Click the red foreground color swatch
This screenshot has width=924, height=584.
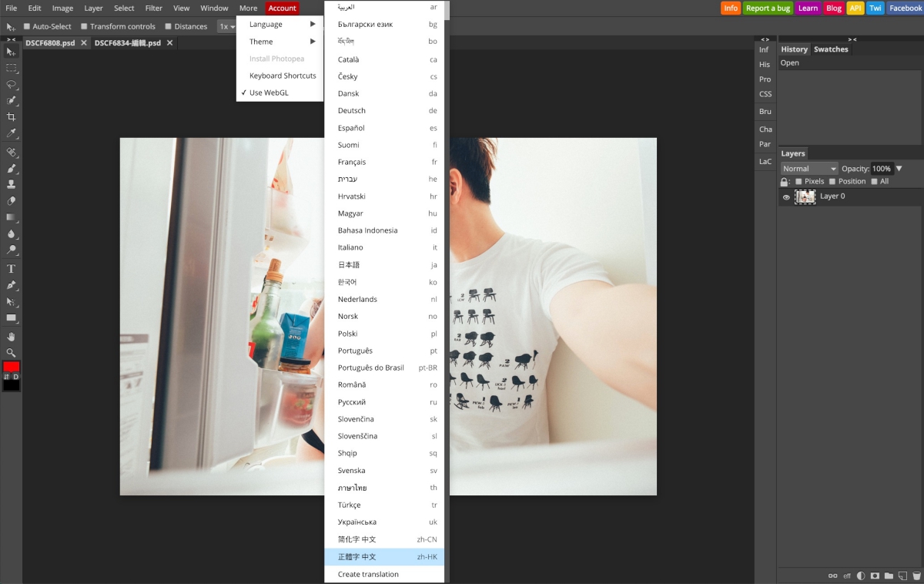coord(11,367)
